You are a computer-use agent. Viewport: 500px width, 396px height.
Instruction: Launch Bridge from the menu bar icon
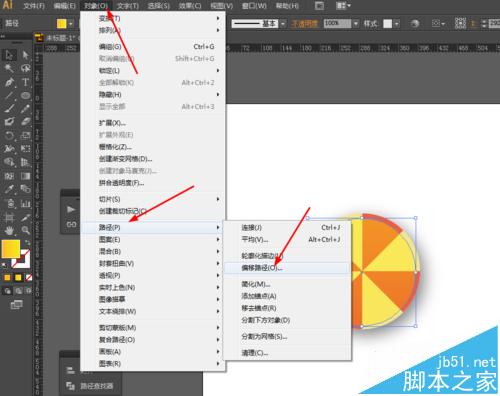click(319, 6)
